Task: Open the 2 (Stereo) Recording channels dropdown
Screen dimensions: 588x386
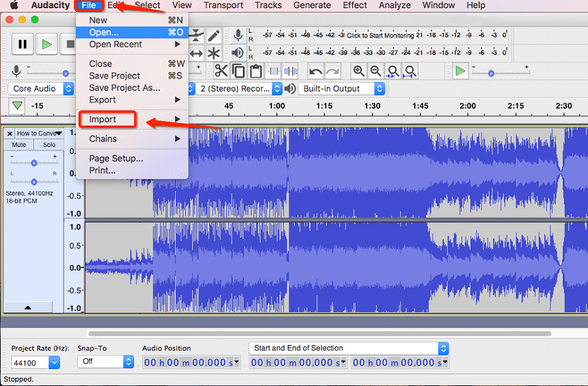Action: (x=239, y=89)
